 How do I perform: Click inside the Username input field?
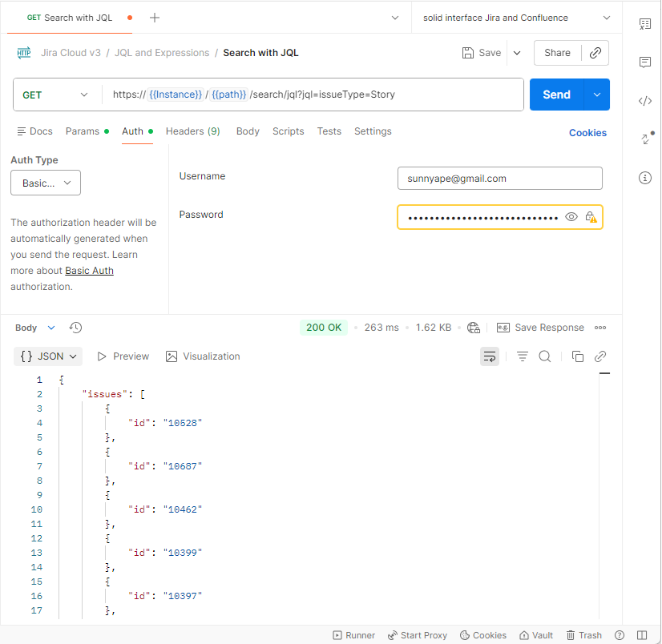pyautogui.click(x=499, y=178)
